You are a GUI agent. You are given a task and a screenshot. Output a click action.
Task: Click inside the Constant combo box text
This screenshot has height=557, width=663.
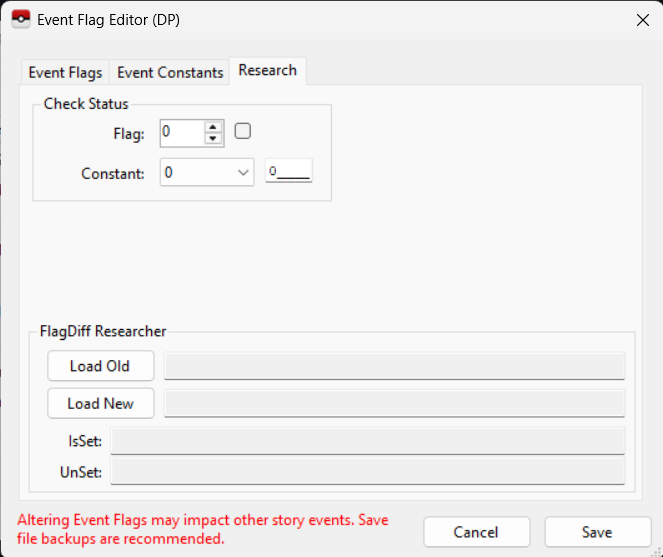click(195, 173)
